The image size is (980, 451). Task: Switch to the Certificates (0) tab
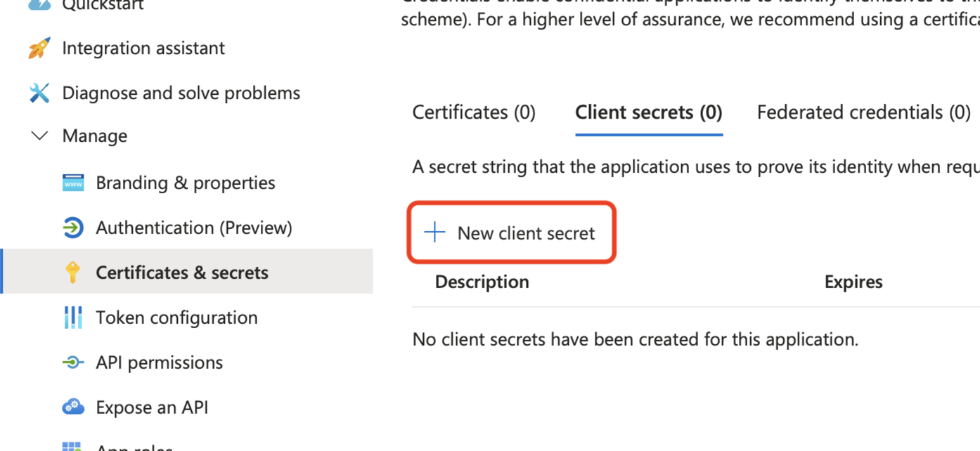tap(473, 112)
